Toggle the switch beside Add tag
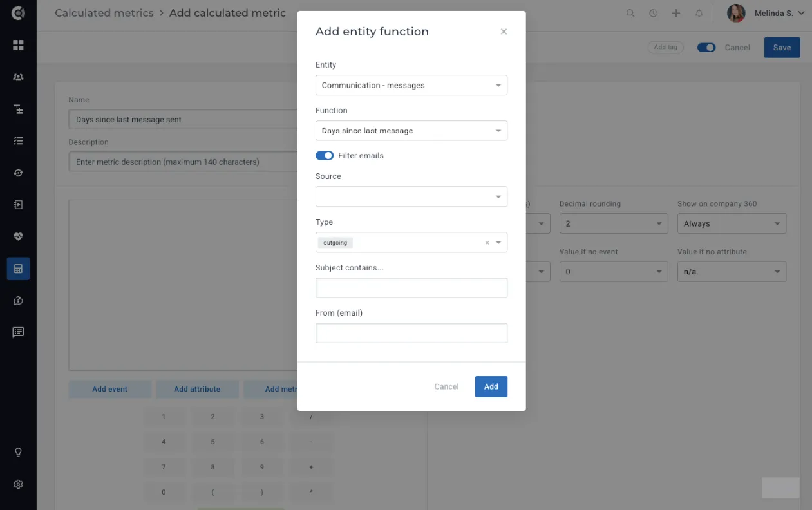 [x=706, y=48]
